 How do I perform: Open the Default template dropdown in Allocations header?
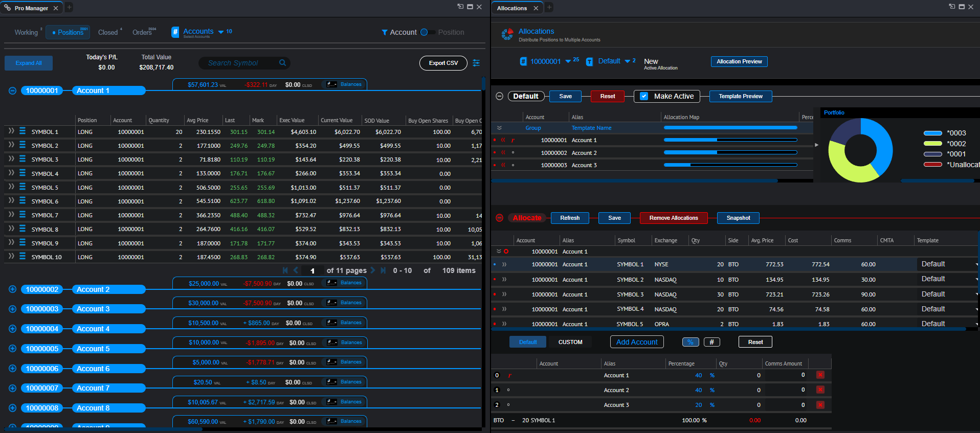coord(628,61)
